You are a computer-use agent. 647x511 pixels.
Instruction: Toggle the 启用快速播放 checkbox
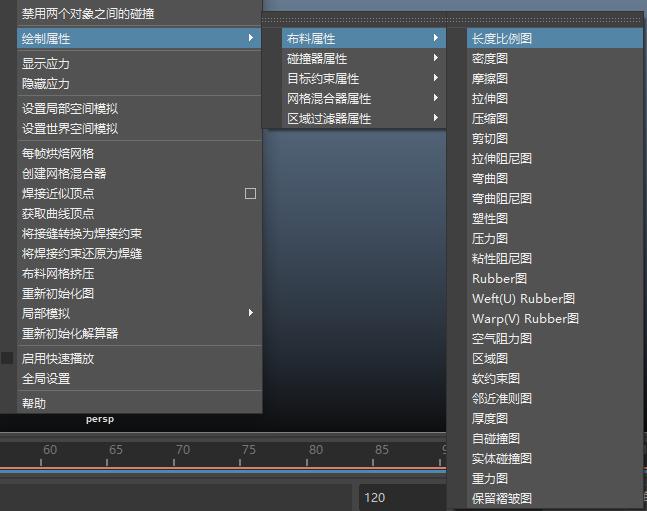point(8,358)
